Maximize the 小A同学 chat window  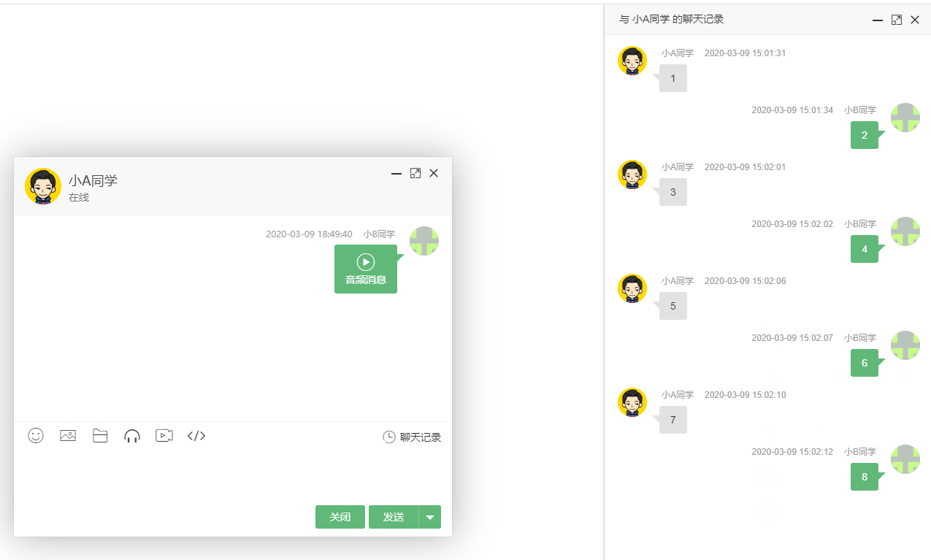(415, 173)
